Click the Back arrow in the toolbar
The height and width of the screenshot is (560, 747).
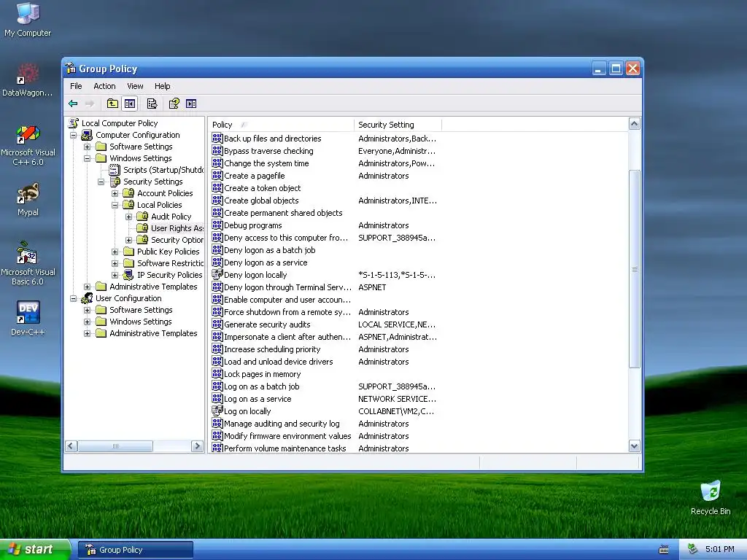coord(73,104)
